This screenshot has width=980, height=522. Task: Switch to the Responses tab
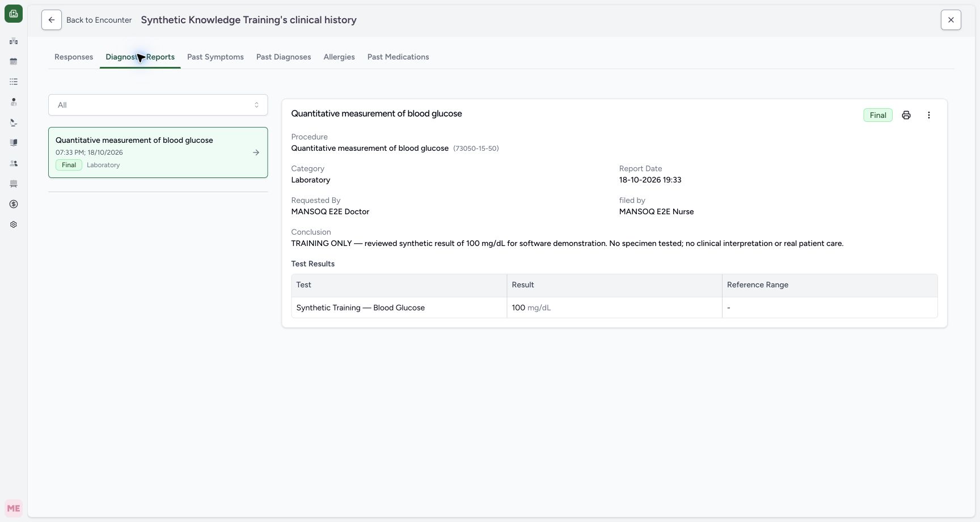click(x=74, y=57)
